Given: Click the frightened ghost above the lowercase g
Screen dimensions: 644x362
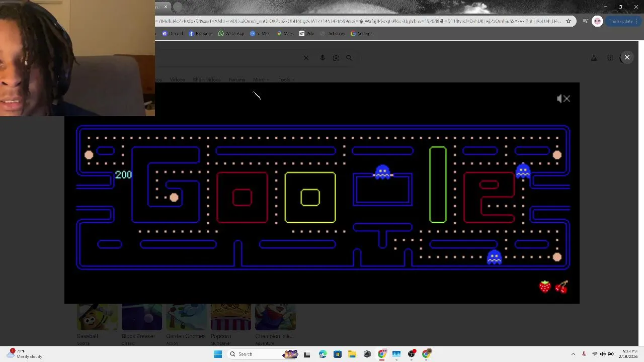Looking at the screenshot, I should (383, 172).
